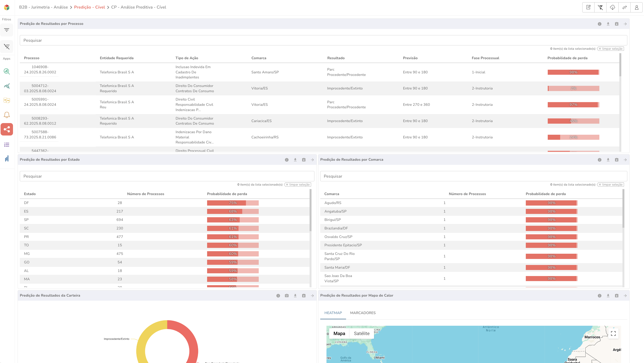This screenshot has width=644, height=363.
Task: Download the Predição de Resultados por Estado data
Action: coord(295,160)
